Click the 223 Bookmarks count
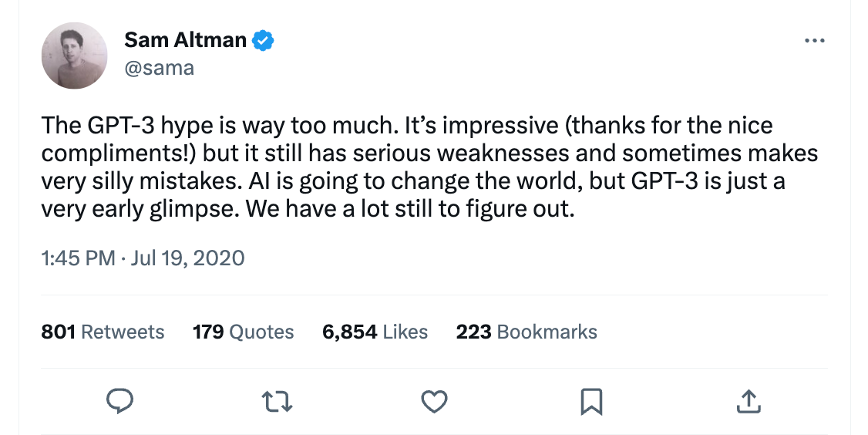868x435 pixels. coord(527,332)
